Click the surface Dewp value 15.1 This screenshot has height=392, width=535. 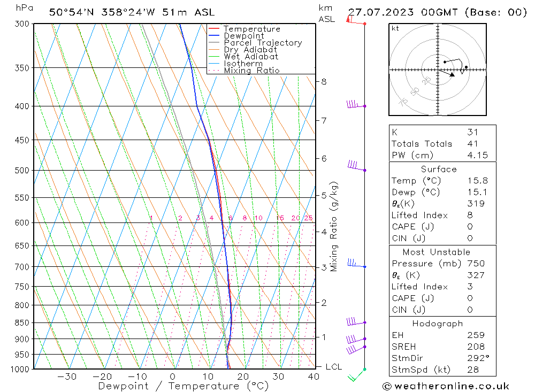pos(478,192)
